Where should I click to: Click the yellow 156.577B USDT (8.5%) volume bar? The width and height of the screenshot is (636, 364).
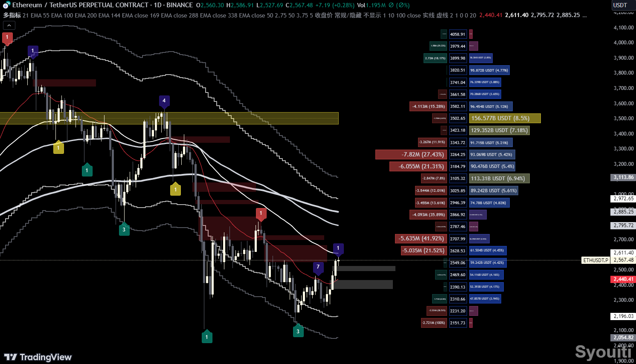[505, 118]
